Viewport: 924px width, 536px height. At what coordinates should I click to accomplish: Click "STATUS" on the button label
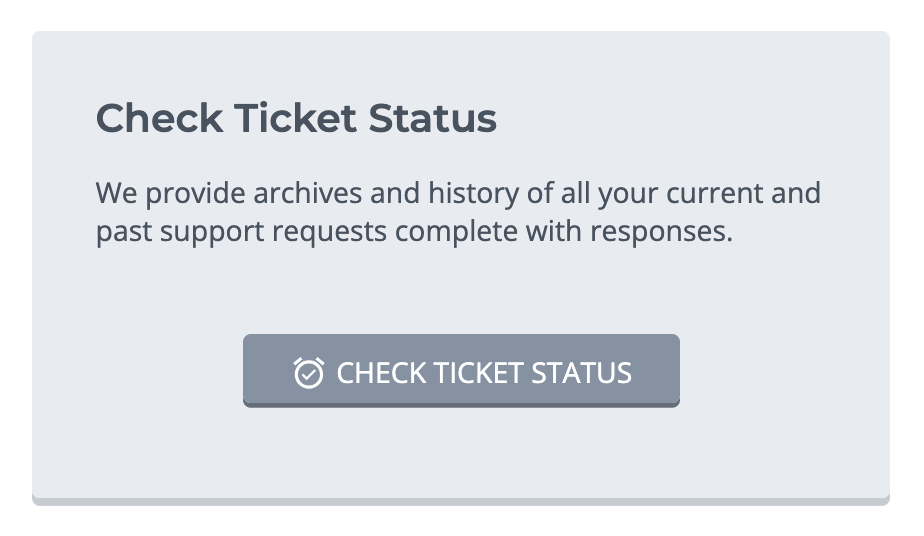tap(581, 373)
